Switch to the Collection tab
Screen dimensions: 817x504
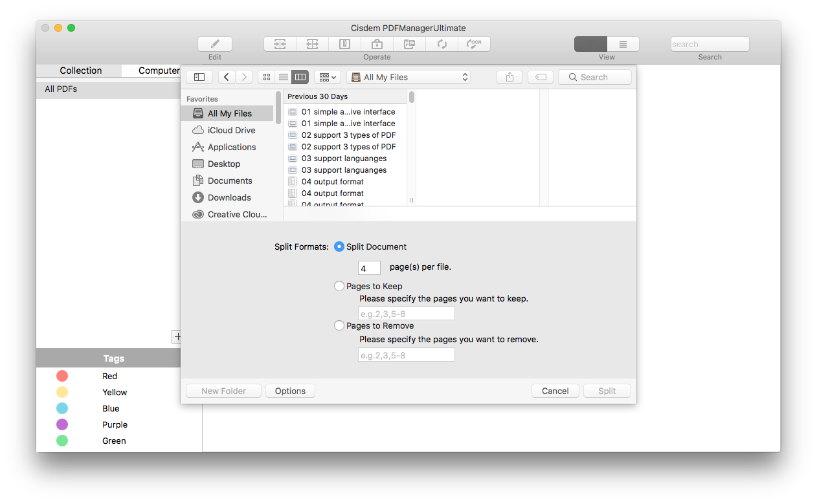pyautogui.click(x=81, y=71)
